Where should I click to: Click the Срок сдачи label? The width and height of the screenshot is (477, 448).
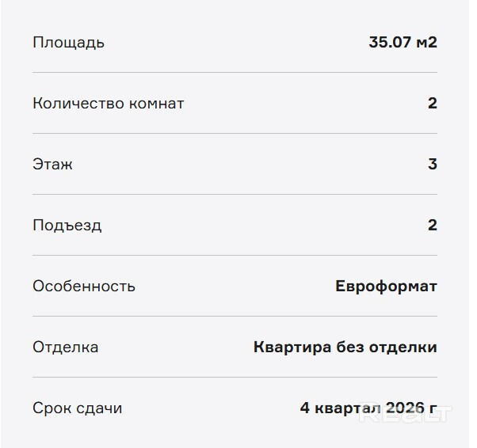point(78,408)
